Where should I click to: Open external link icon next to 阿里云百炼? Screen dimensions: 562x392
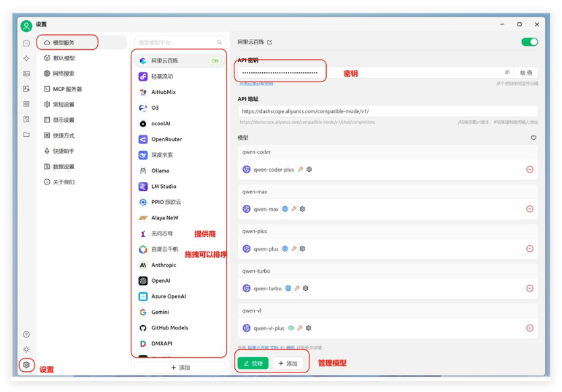[x=270, y=42]
